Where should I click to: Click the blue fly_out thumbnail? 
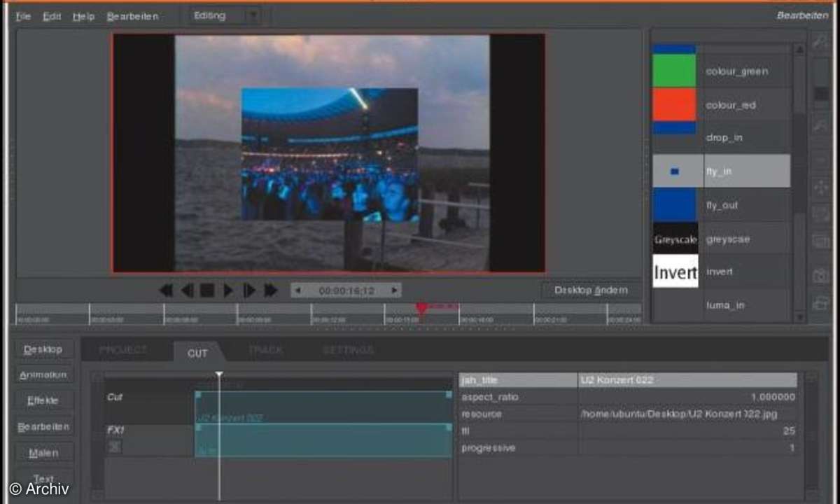tap(675, 205)
